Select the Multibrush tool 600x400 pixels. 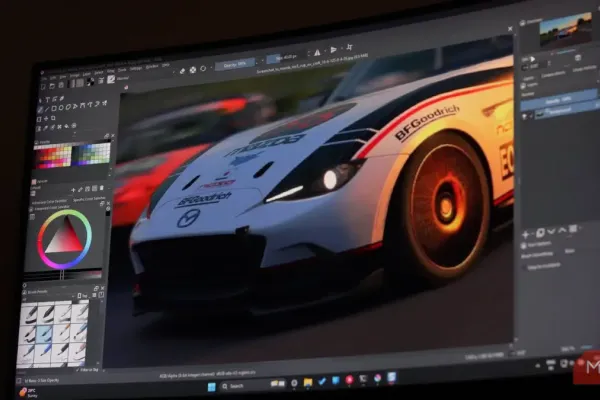[105, 103]
